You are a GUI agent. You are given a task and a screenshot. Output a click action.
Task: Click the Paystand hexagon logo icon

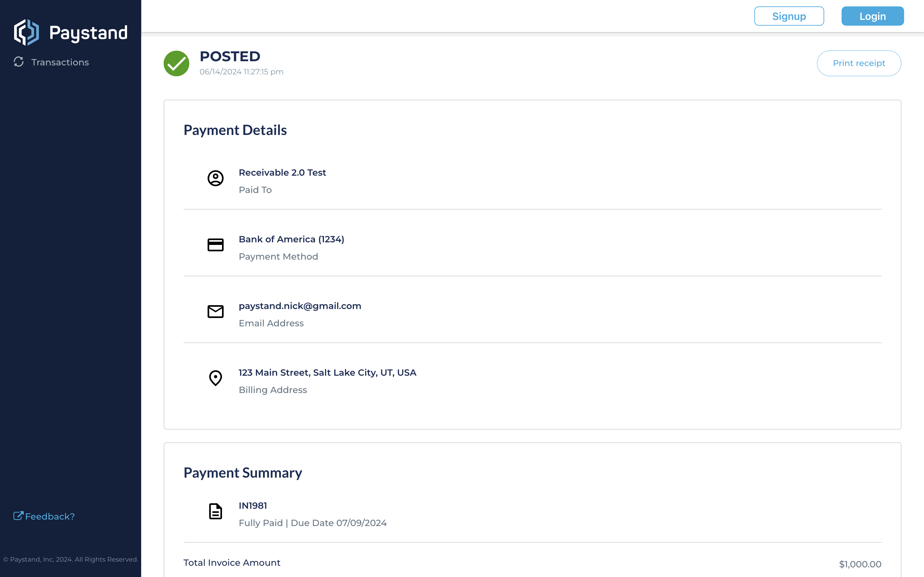coord(26,32)
